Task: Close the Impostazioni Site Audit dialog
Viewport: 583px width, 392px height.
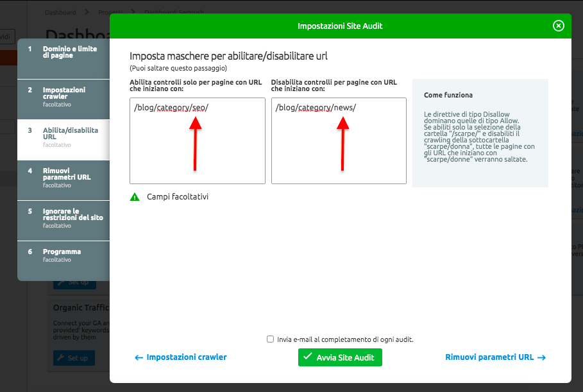Action: pos(558,26)
